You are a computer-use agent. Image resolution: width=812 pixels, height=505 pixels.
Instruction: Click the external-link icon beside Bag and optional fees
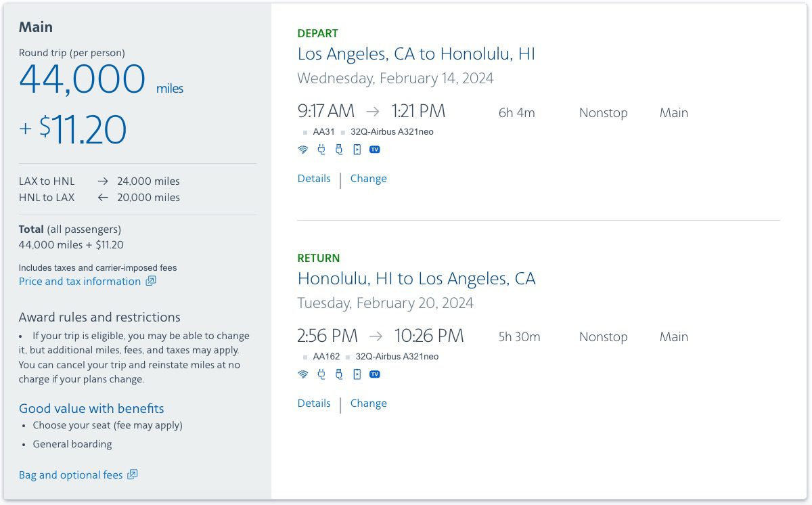[133, 475]
